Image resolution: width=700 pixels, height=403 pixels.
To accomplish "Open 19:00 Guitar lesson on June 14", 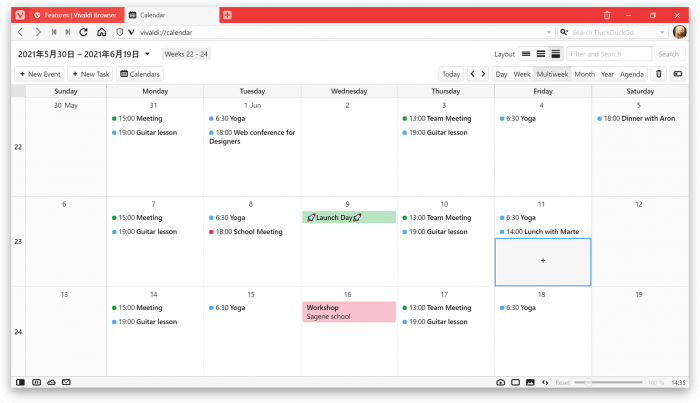I will 144,322.
